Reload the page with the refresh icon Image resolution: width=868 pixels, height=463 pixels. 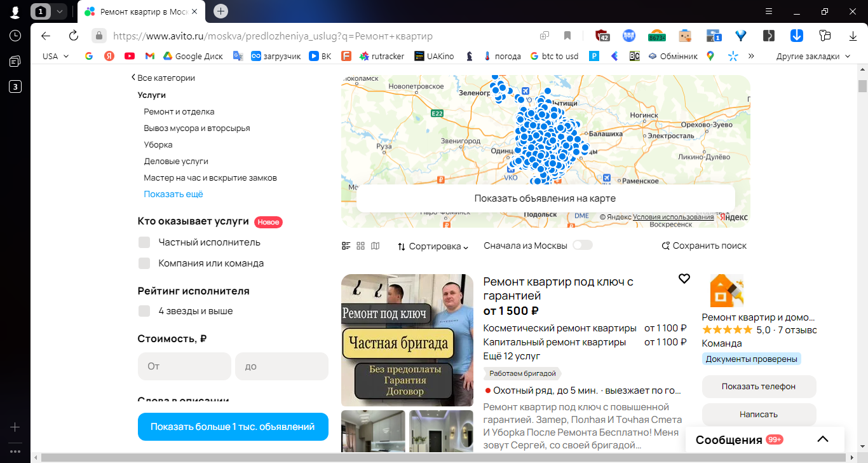[x=73, y=36]
